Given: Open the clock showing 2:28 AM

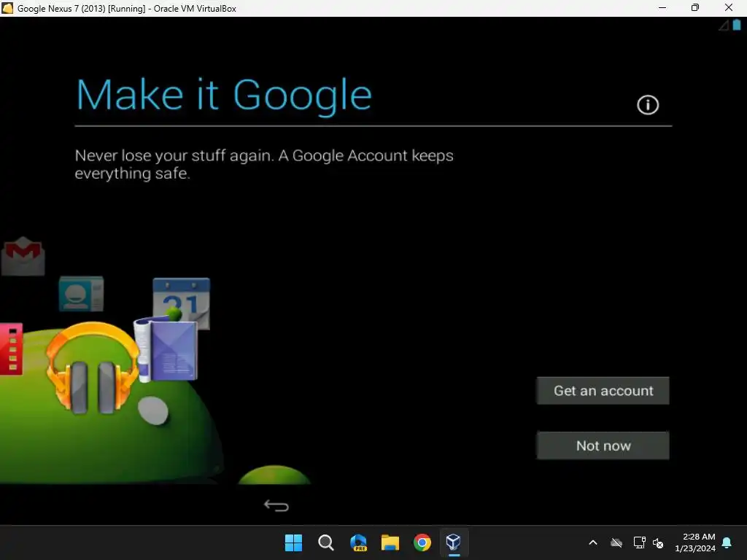Looking at the screenshot, I should pos(695,542).
